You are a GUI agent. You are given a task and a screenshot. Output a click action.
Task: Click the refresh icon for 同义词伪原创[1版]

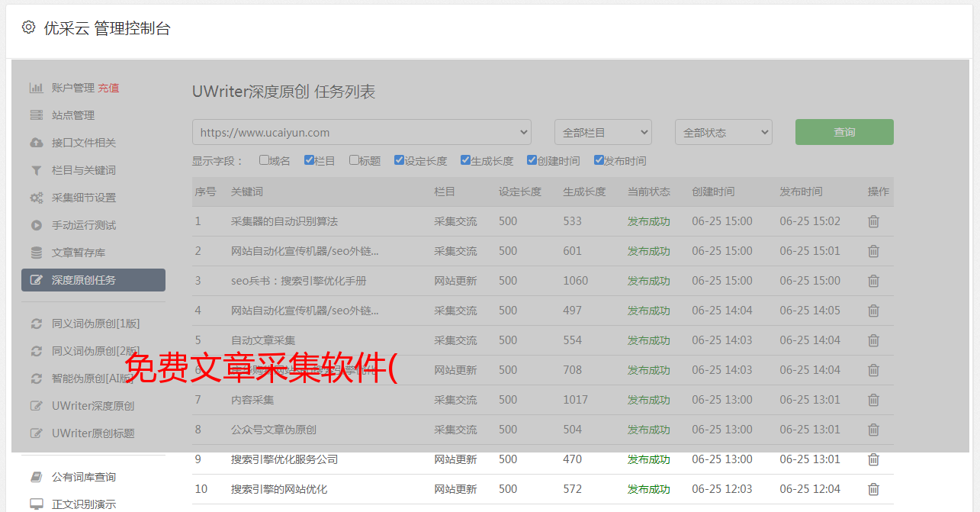36,324
